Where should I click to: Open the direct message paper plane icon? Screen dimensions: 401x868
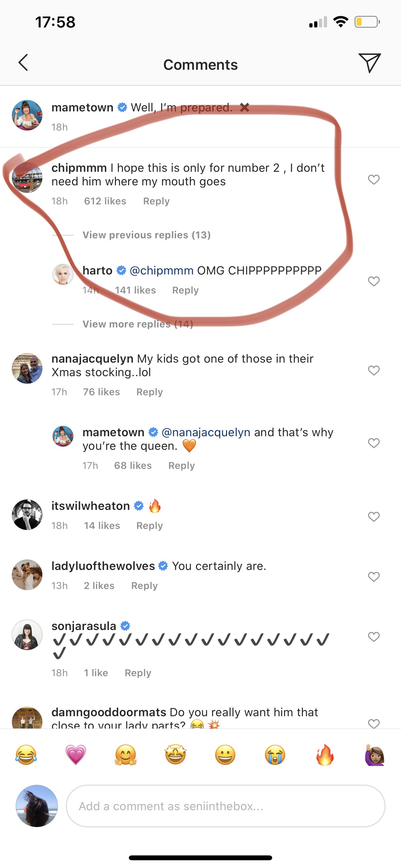pyautogui.click(x=369, y=63)
